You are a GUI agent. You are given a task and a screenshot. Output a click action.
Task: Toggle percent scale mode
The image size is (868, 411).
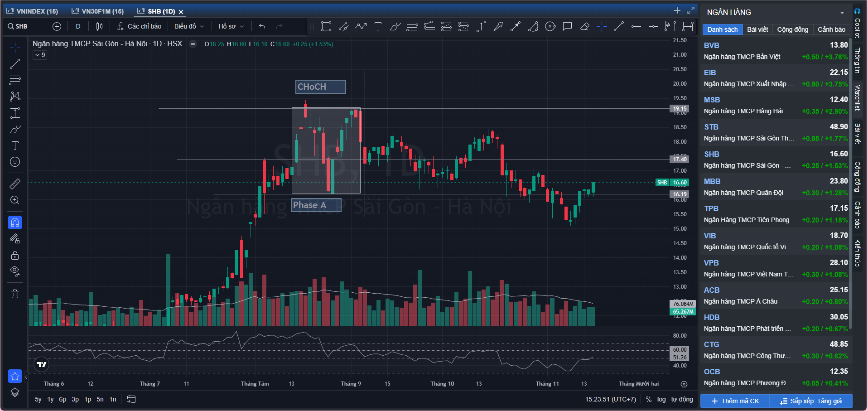click(649, 399)
